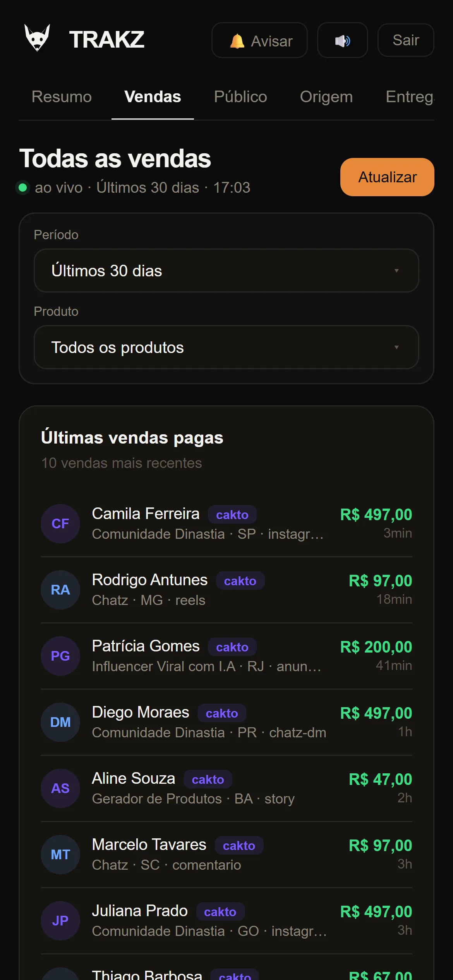Click the JP avatar for Juliana Prado
This screenshot has width=453, height=980.
pos(60,921)
